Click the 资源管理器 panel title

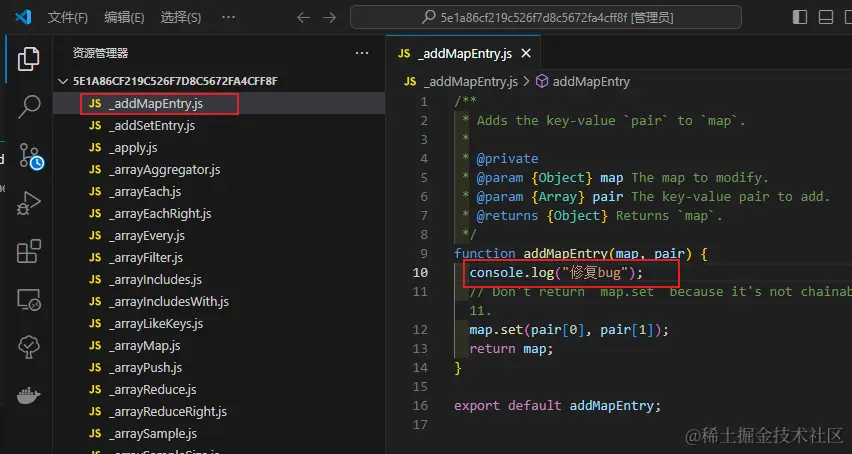click(x=100, y=53)
